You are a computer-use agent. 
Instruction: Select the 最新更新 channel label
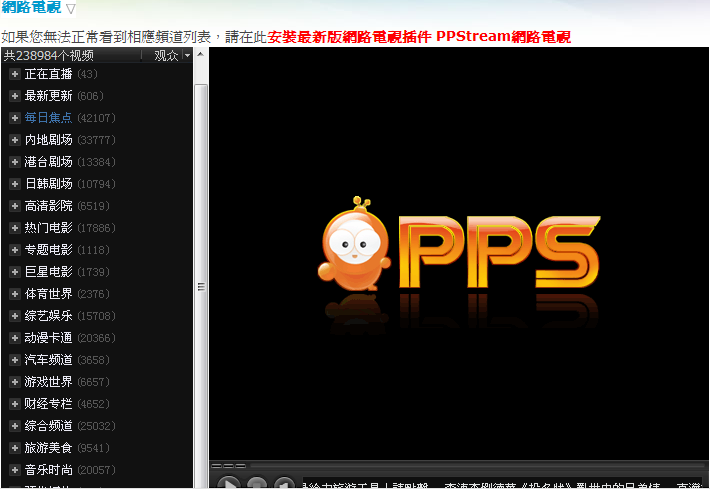(x=48, y=96)
